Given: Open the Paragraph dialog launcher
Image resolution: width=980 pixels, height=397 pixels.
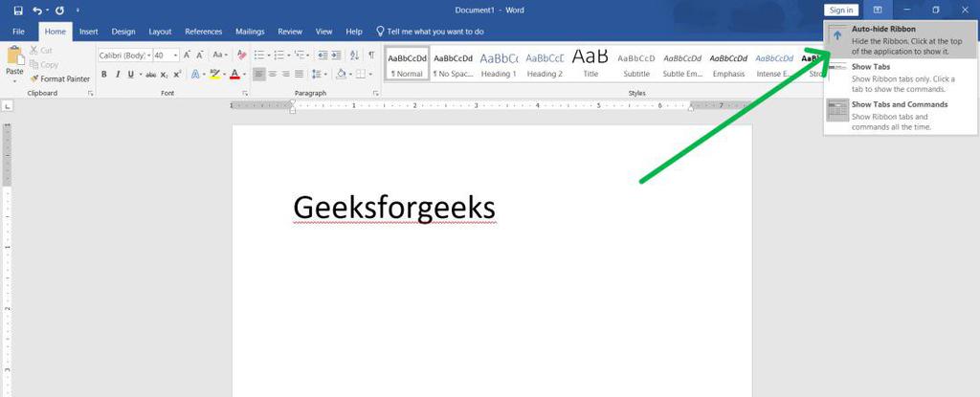Looking at the screenshot, I should click(375, 93).
